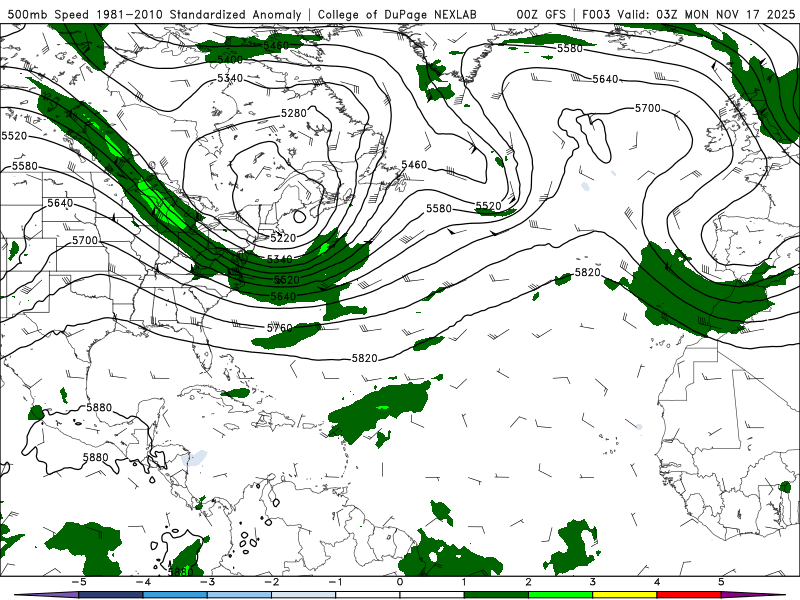Click the 5220 contour label
The height and width of the screenshot is (600, 800).
pos(283,238)
